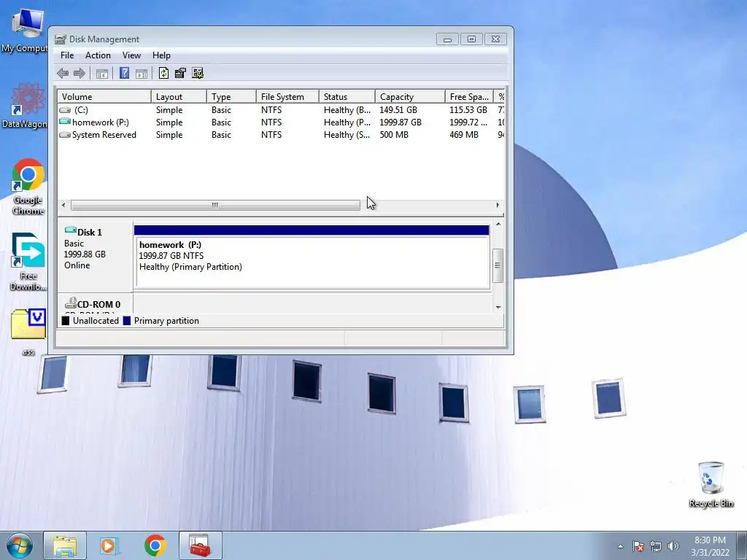747x560 pixels.
Task: Select the (C:) drive icon in volume list
Action: [x=65, y=110]
